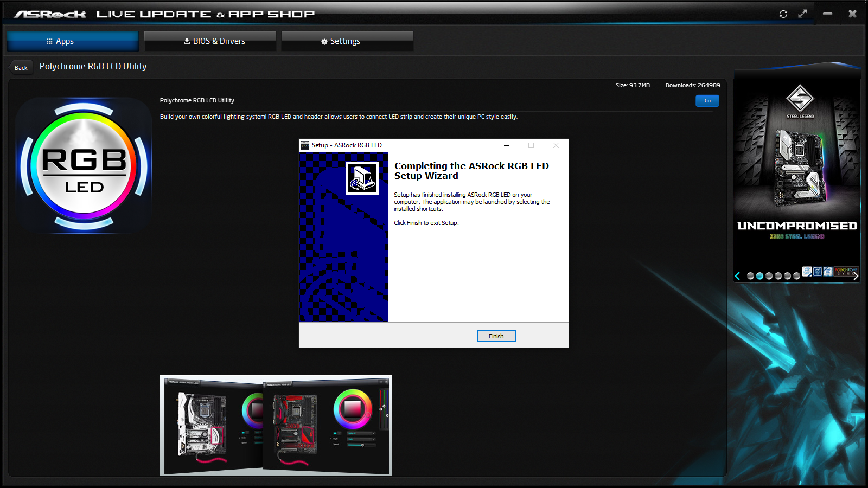Minimize the Setup - ASRock RGB LED dialog
This screenshot has height=488, width=868.
click(507, 145)
